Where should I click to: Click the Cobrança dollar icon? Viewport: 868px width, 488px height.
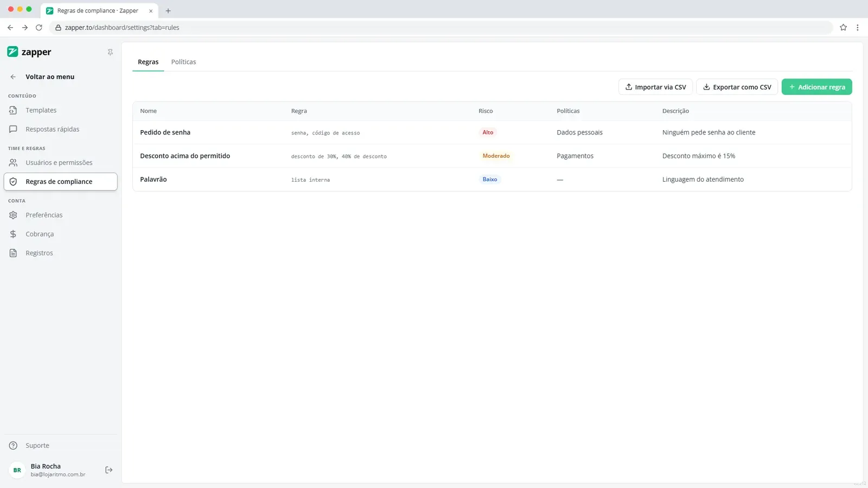13,234
